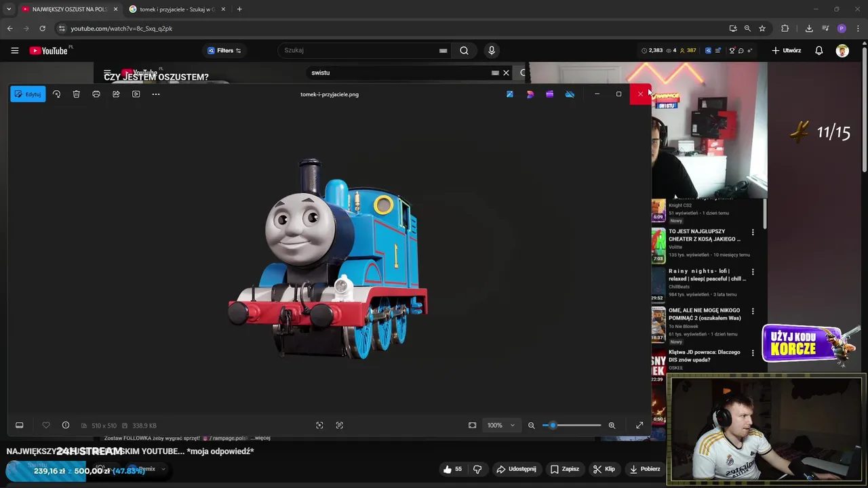Click the YouTube Szukaj search field
This screenshot has height=488, width=868.
tap(363, 50)
